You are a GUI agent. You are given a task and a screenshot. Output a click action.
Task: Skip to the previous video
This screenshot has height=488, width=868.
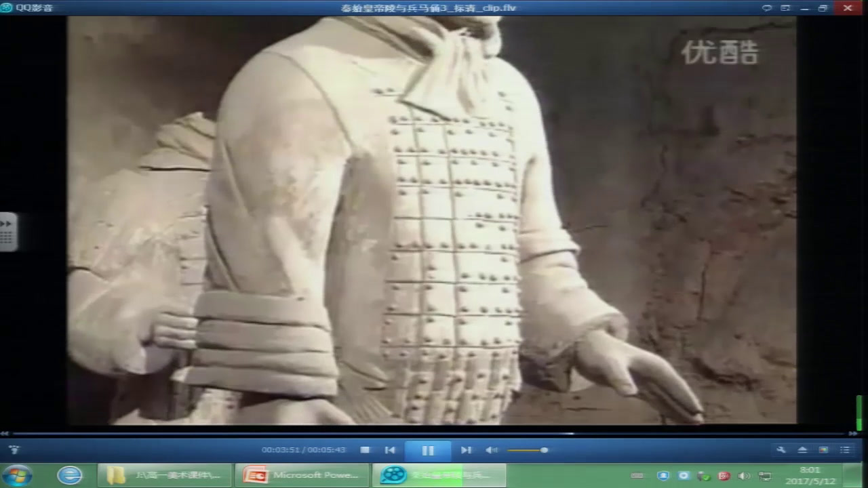pyautogui.click(x=390, y=450)
